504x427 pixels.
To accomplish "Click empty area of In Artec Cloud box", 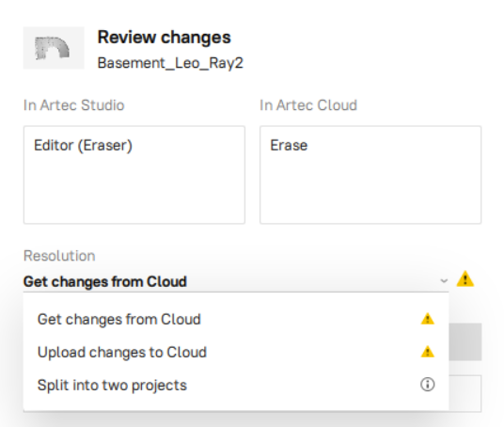I will click(370, 190).
